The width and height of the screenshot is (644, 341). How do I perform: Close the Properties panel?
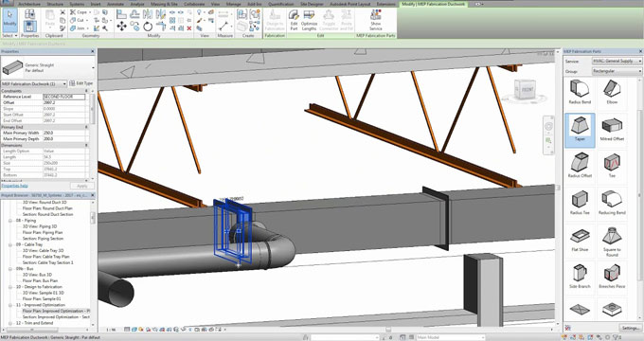pyautogui.click(x=93, y=51)
